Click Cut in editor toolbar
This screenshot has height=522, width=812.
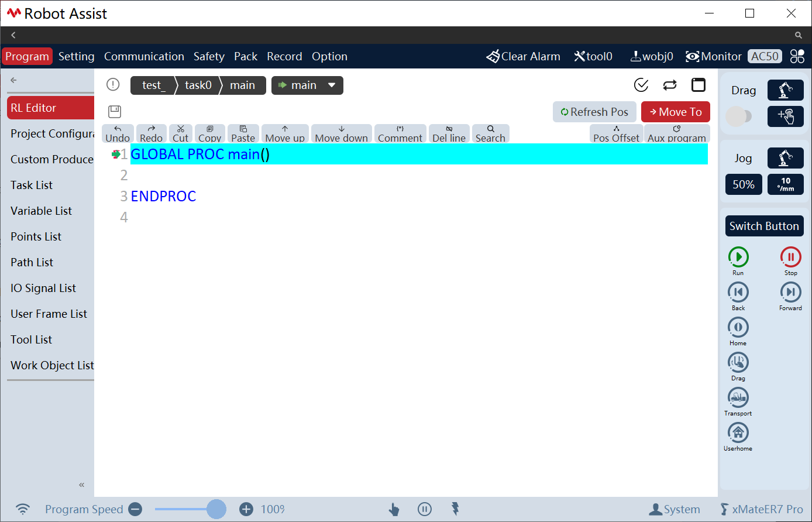pos(181,133)
